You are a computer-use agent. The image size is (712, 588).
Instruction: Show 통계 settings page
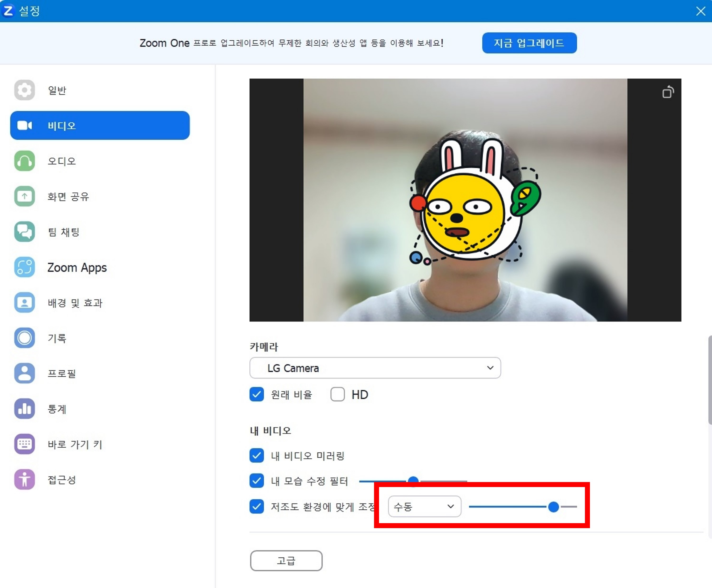point(100,408)
